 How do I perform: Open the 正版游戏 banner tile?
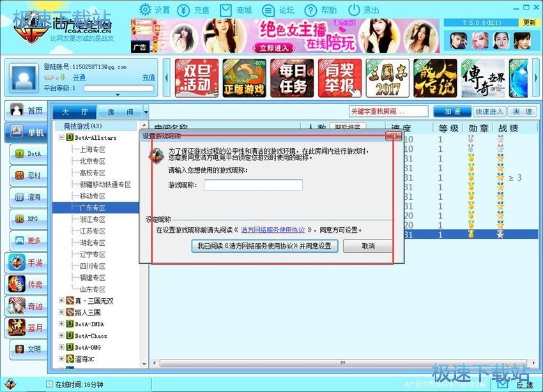point(244,78)
